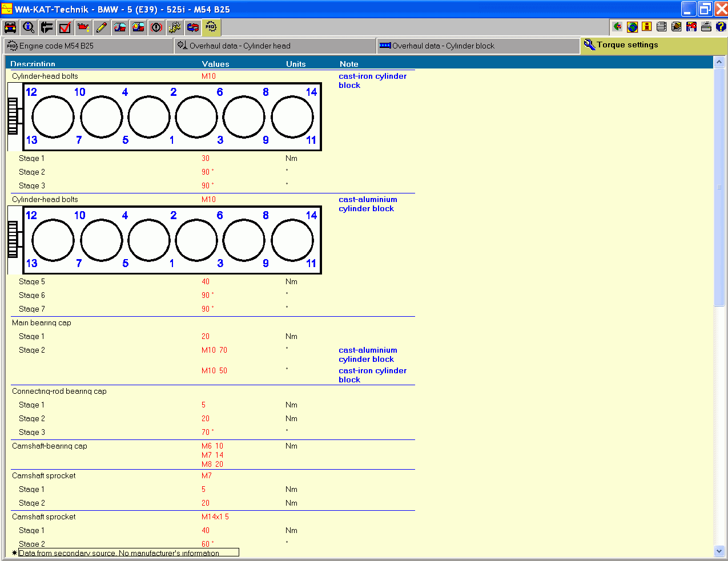
Task: Select the Torque settings tab
Action: (654, 46)
